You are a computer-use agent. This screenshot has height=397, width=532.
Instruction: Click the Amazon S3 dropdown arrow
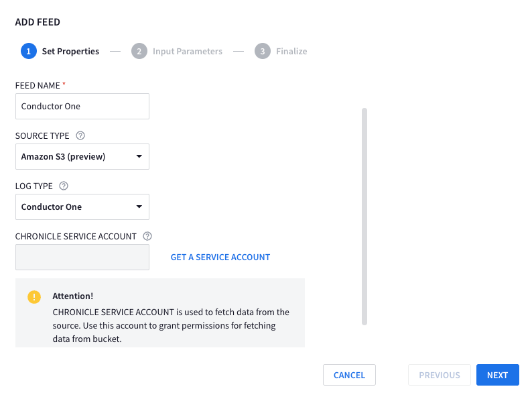click(x=139, y=156)
